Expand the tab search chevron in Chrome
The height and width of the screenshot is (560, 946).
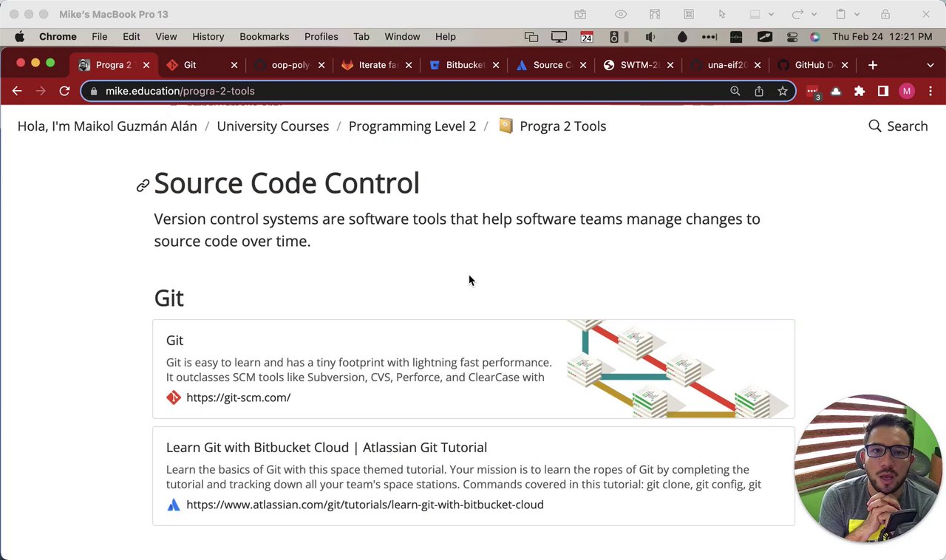tap(930, 65)
